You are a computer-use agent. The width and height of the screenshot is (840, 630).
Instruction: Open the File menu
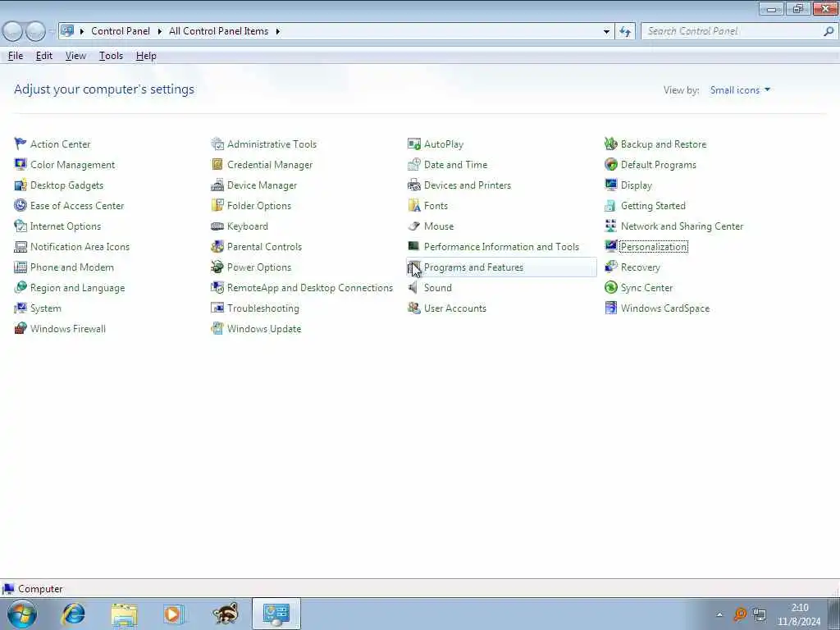(x=16, y=56)
